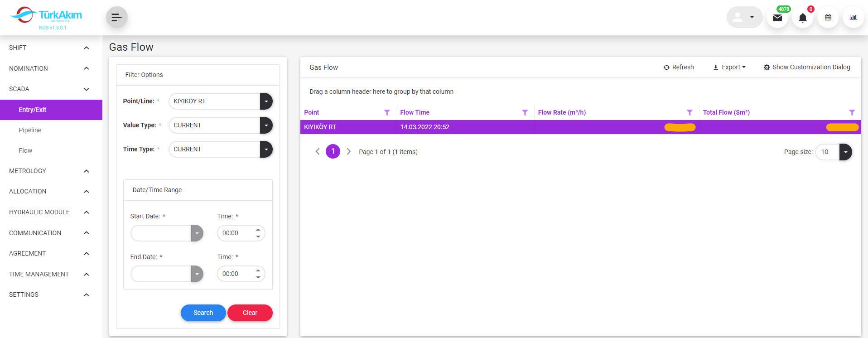Image resolution: width=868 pixels, height=338 pixels.
Task: Click the End Date input field
Action: coord(161,274)
